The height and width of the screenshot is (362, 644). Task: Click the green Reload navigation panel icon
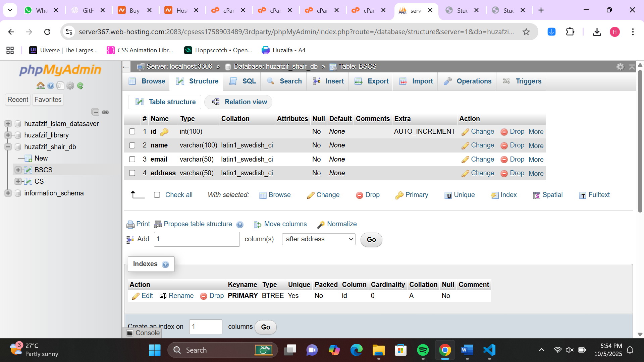point(80,86)
